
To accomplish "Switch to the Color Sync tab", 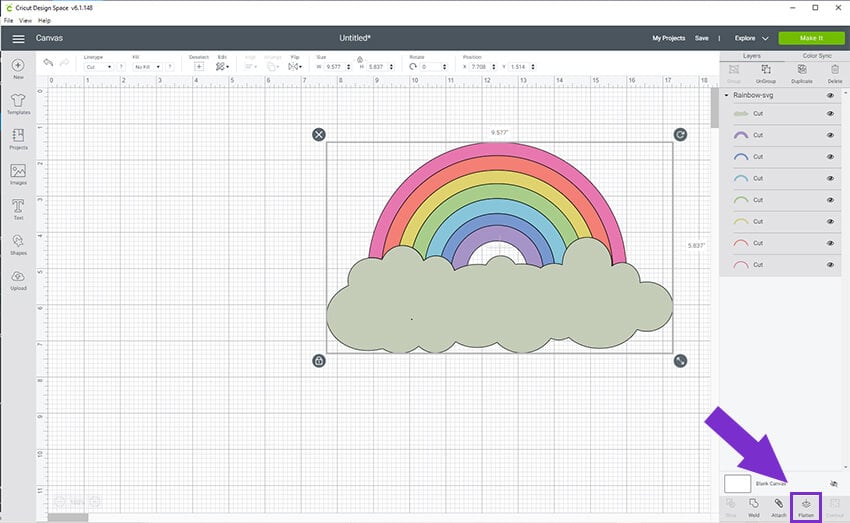I will pos(817,56).
